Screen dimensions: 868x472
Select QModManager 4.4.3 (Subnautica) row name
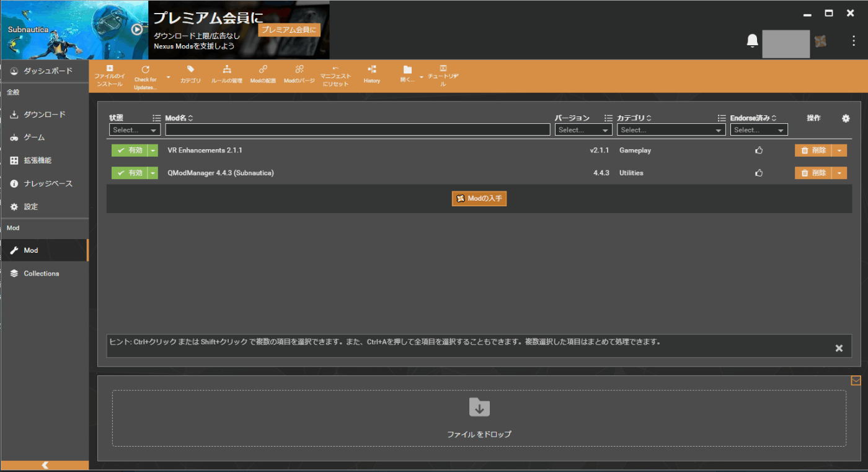(221, 173)
